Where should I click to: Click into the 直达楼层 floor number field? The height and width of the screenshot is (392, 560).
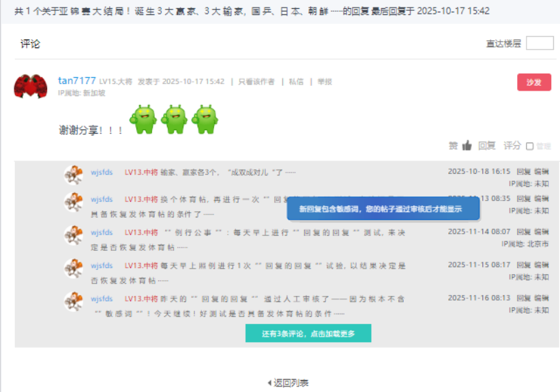(x=540, y=43)
